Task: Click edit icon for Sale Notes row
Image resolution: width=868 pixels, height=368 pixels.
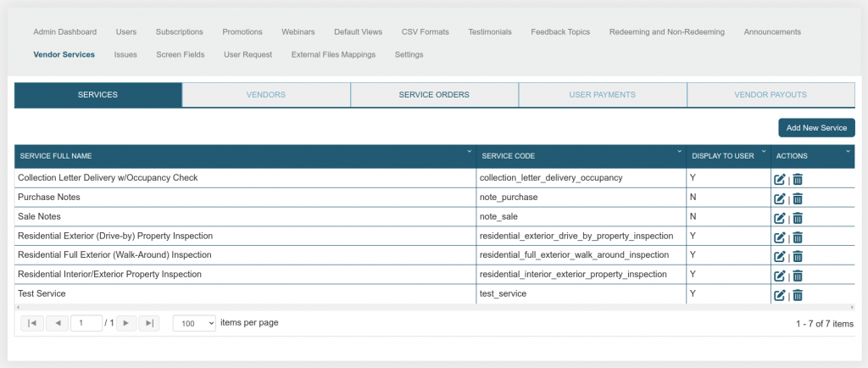Action: (x=779, y=218)
